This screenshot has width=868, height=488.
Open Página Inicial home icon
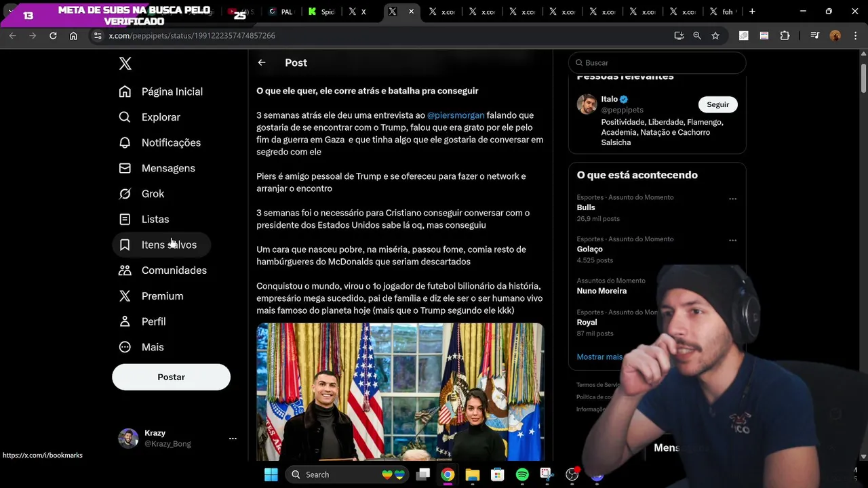[x=125, y=91]
